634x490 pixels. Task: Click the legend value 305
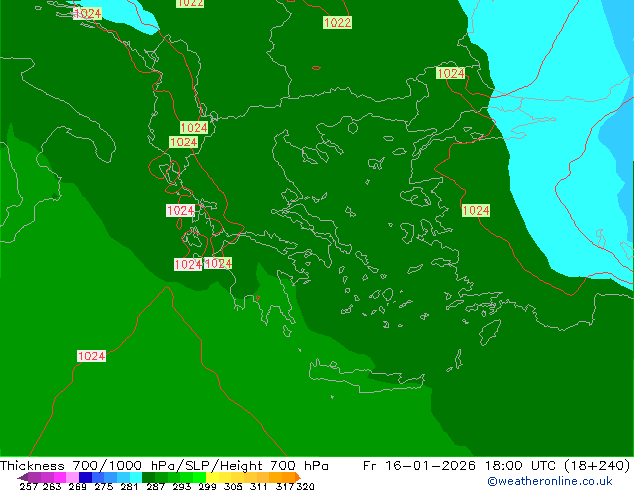(233, 486)
